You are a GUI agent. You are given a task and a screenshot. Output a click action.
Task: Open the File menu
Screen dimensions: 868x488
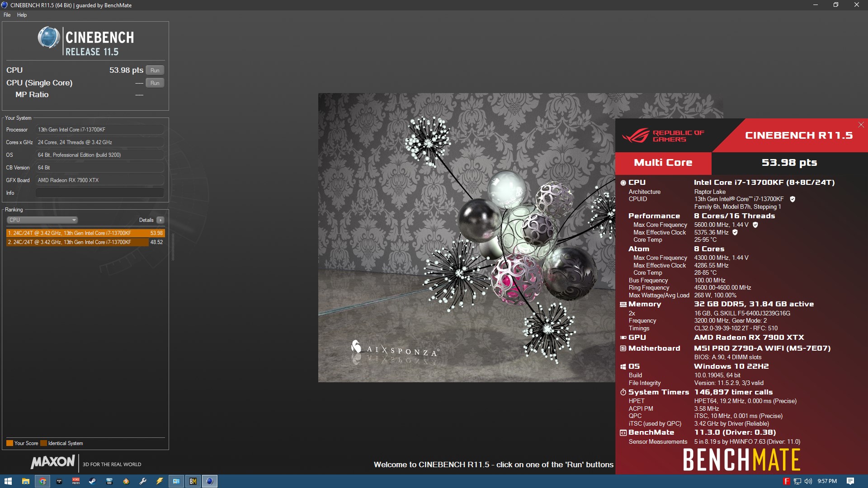[x=7, y=15]
